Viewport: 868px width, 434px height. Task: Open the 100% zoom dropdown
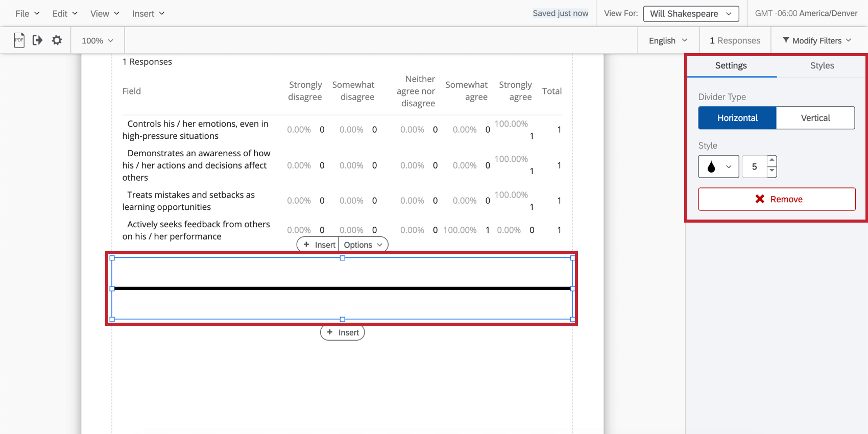(x=98, y=40)
